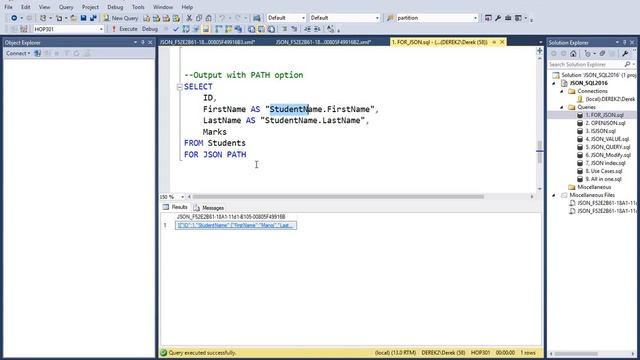Click the Copy icon in toolbar
The height and width of the screenshot is (360, 640).
pos(199,18)
